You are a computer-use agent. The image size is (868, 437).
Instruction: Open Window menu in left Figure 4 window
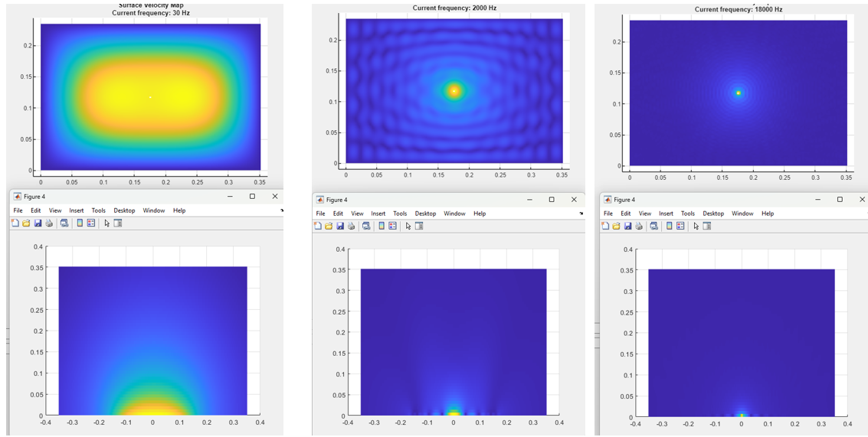click(x=154, y=210)
